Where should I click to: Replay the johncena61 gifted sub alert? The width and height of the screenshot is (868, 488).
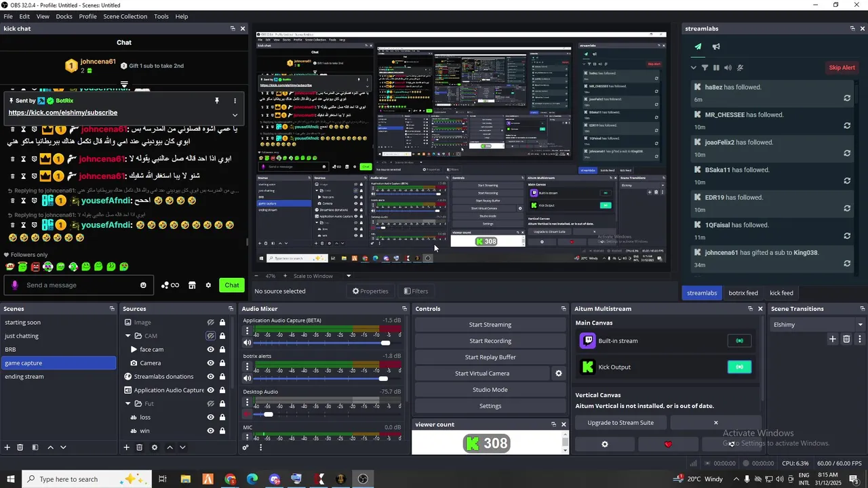tap(847, 264)
